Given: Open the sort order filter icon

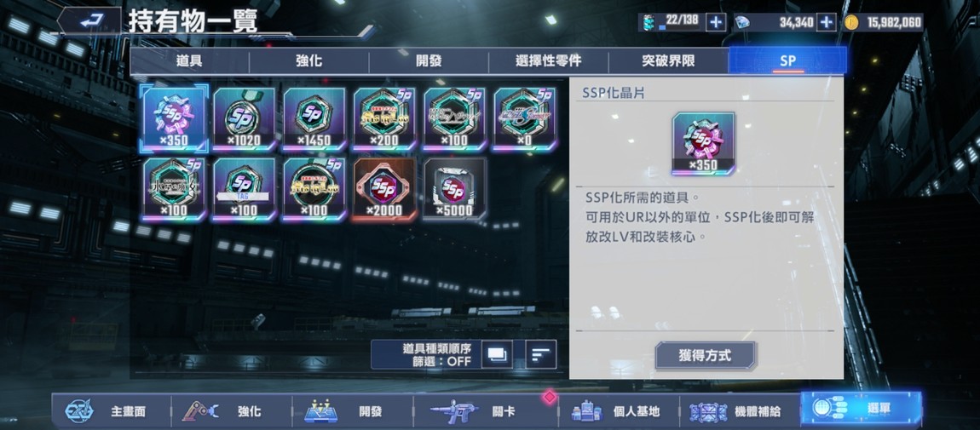Looking at the screenshot, I should coord(540,354).
